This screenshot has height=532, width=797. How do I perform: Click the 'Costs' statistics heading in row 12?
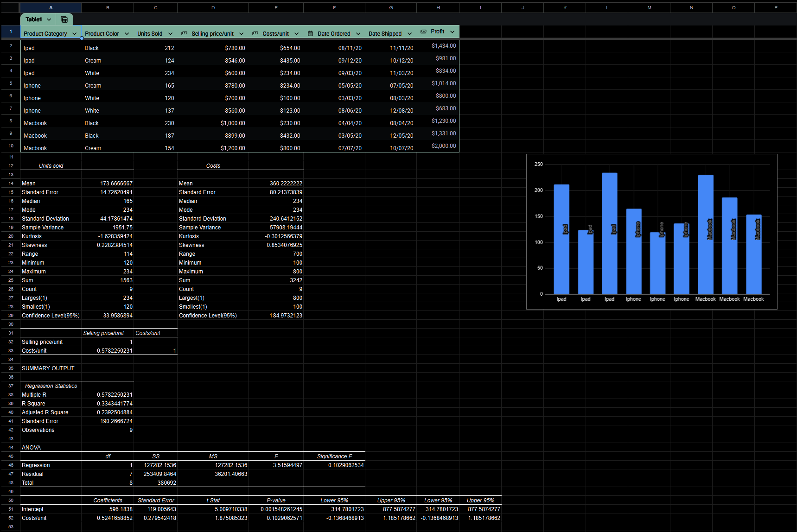213,166
